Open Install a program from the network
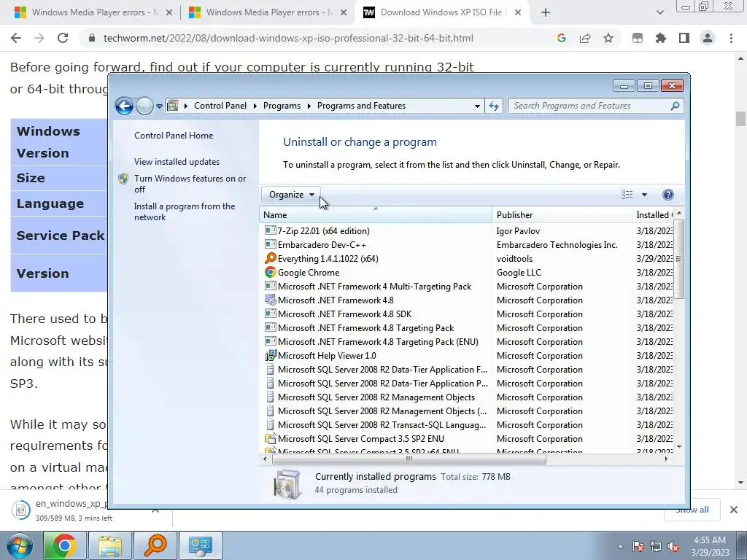 tap(185, 211)
